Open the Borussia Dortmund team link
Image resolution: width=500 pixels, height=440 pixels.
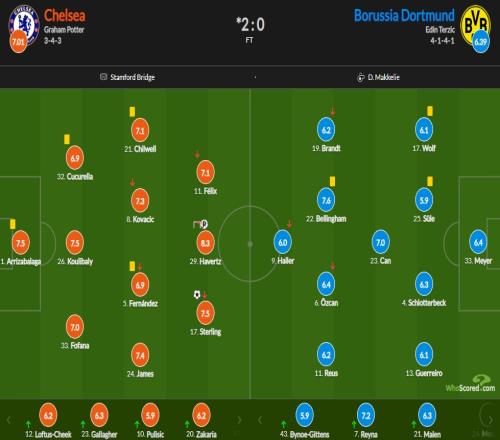pyautogui.click(x=404, y=15)
